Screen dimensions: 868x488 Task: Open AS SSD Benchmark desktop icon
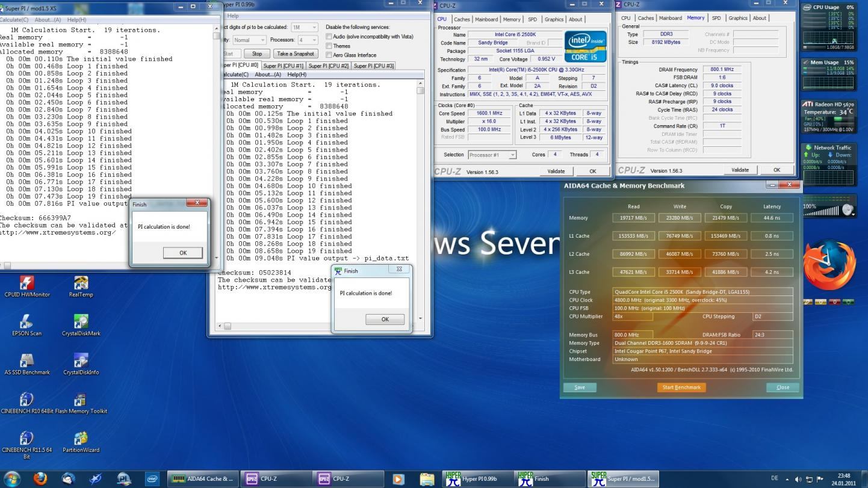click(x=27, y=364)
